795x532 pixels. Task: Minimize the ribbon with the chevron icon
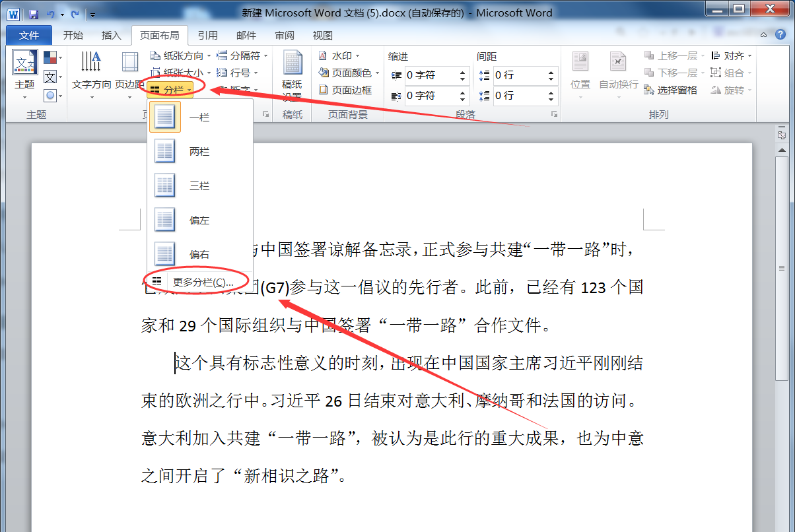[x=763, y=35]
